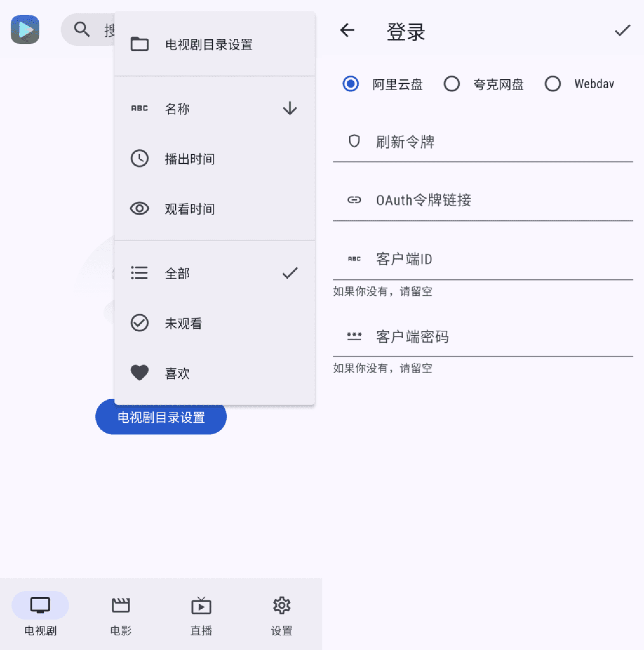Go back using the arrow beside 登录
The height and width of the screenshot is (650, 644).
click(347, 30)
